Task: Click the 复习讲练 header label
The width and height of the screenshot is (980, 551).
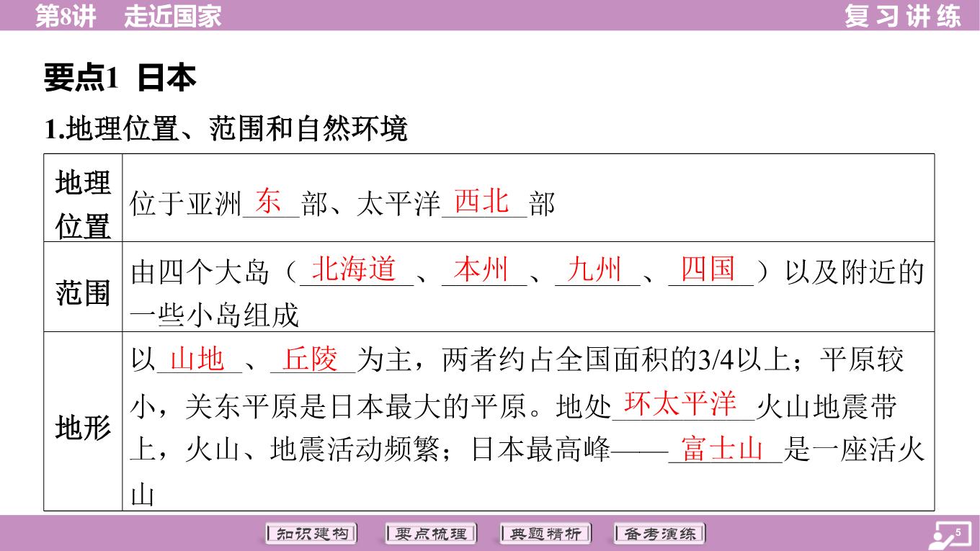Action: (902, 16)
